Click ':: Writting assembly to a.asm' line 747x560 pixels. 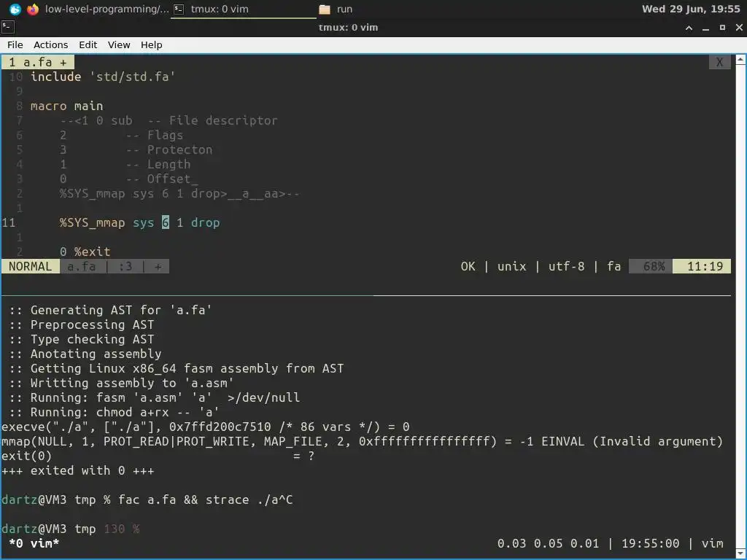pos(121,383)
